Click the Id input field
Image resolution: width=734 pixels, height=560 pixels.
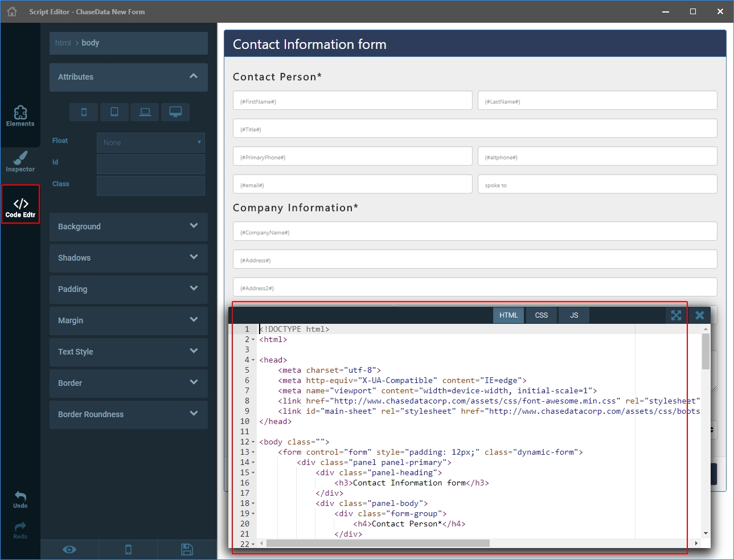(x=151, y=164)
